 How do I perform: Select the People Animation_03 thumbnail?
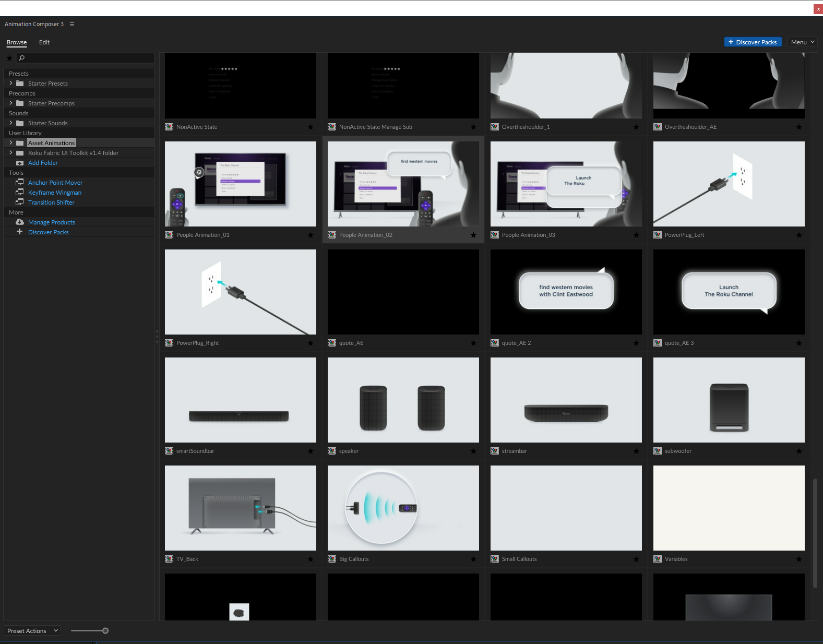pos(566,184)
